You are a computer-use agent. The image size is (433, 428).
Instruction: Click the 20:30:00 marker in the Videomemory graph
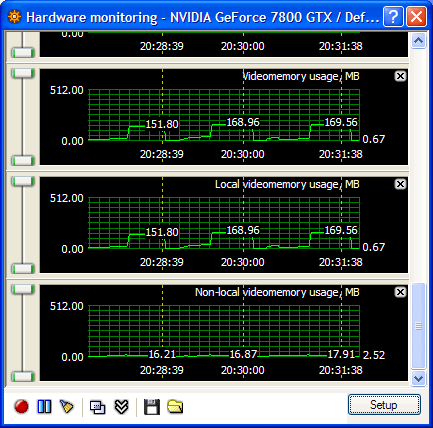(243, 154)
